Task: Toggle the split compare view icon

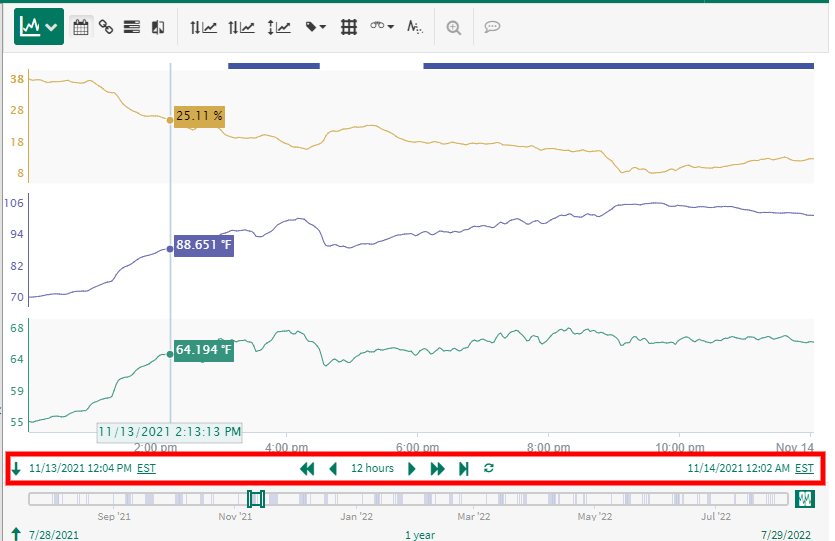Action: coord(157,27)
